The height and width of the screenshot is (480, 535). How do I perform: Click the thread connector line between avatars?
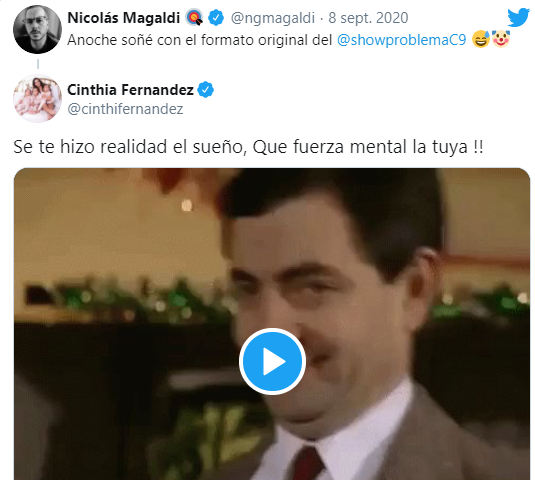pyautogui.click(x=38, y=64)
